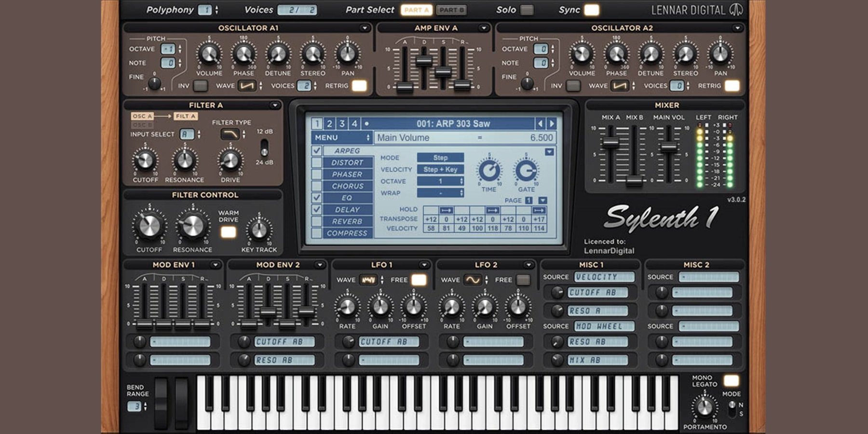Click arpeggiator Time knob
Screen dimensions: 868x434
pos(489,170)
